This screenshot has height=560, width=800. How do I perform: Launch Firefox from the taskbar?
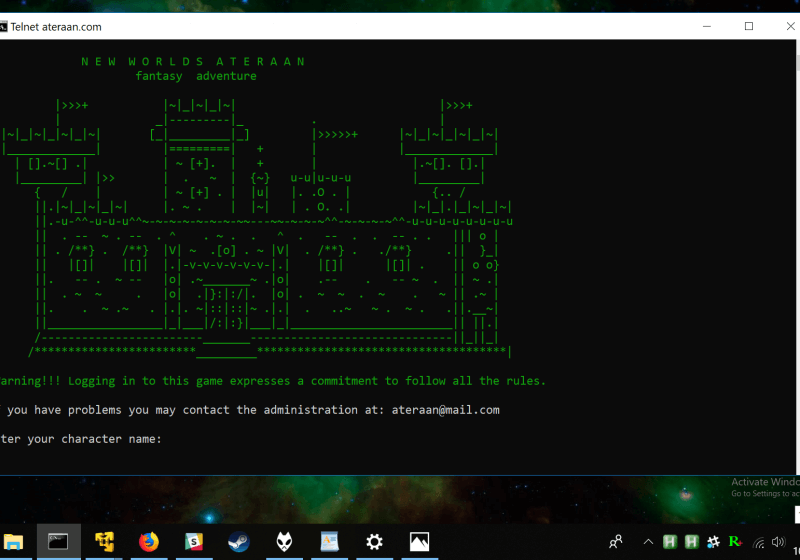[149, 542]
